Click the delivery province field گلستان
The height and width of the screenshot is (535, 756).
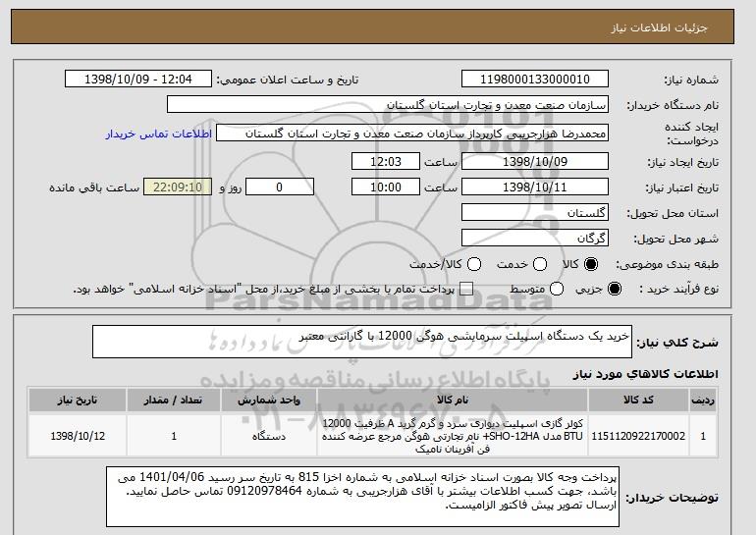535,213
